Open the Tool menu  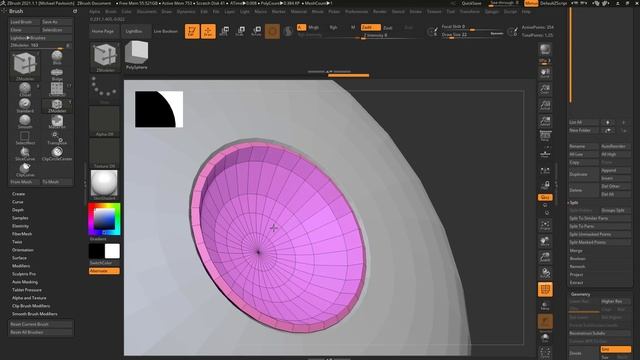pos(451,12)
